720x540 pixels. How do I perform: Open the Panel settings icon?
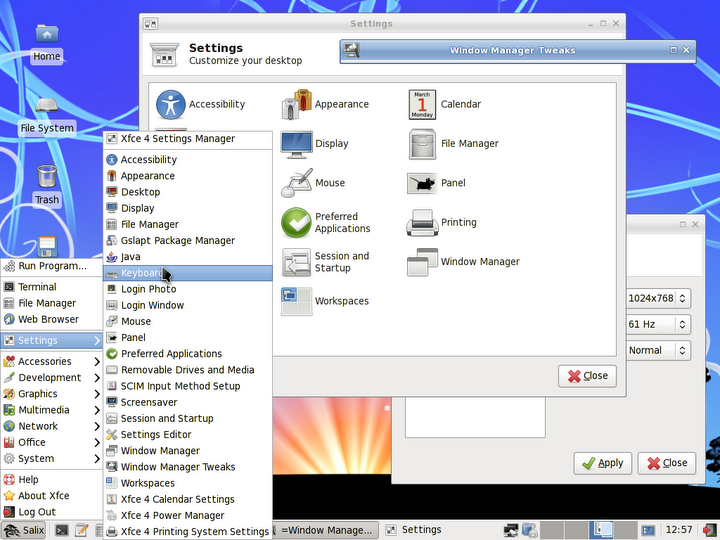(423, 183)
